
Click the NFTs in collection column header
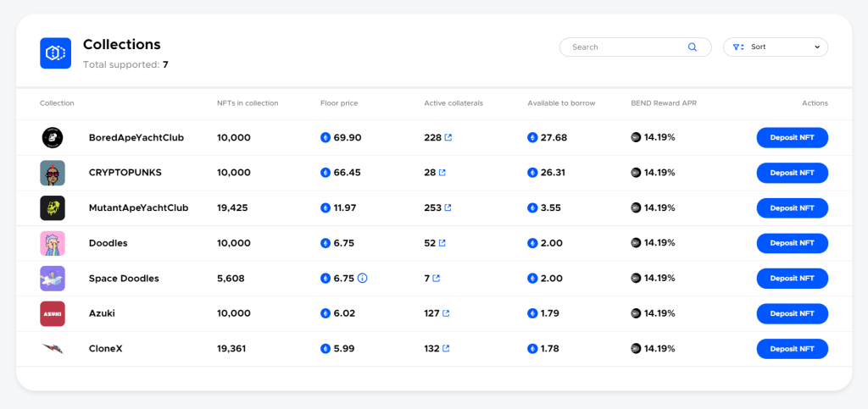click(x=248, y=103)
